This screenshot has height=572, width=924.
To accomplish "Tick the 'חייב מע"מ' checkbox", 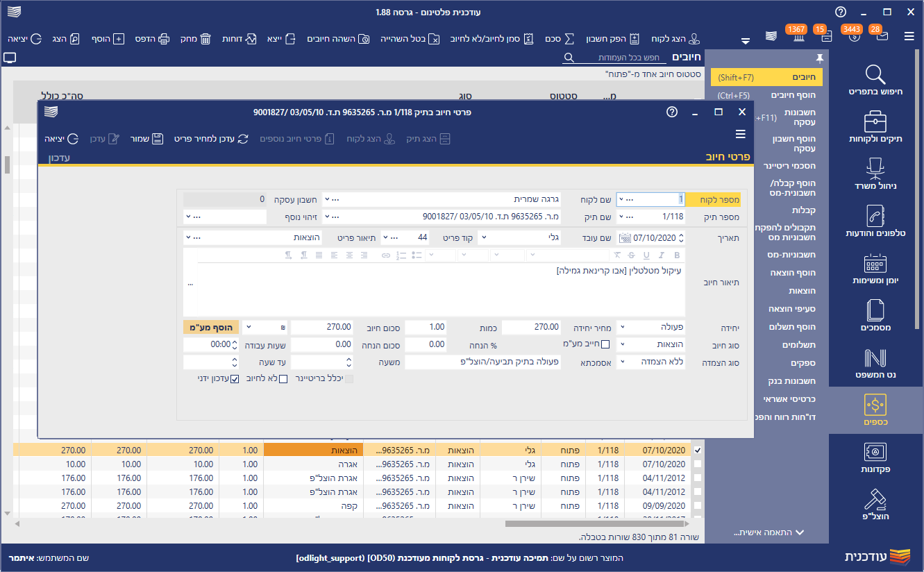I will tap(605, 344).
